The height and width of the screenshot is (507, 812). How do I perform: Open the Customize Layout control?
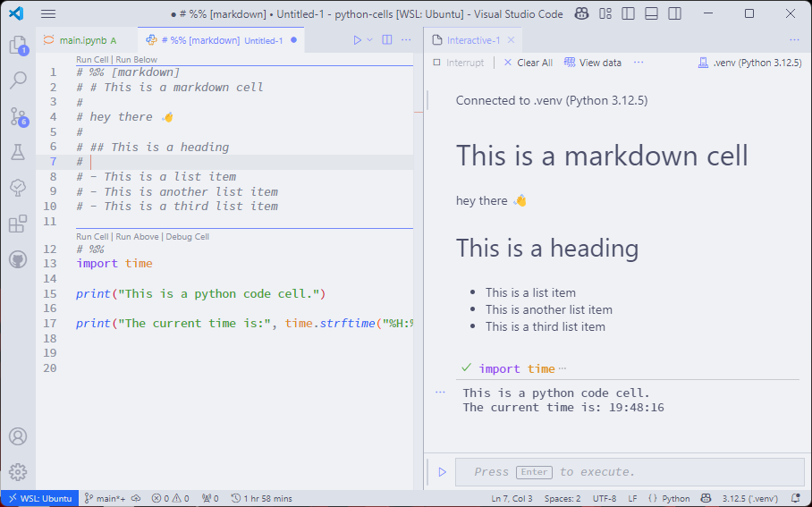click(605, 14)
